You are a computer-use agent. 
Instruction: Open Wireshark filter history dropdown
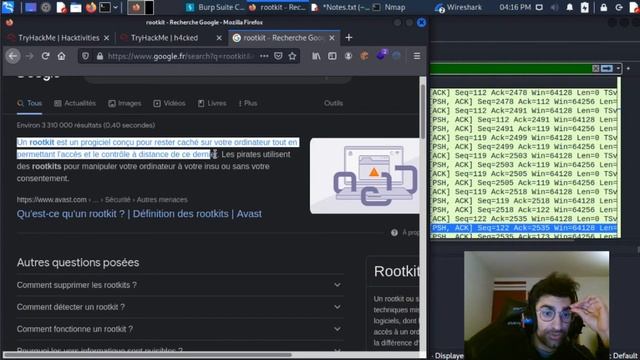(618, 69)
